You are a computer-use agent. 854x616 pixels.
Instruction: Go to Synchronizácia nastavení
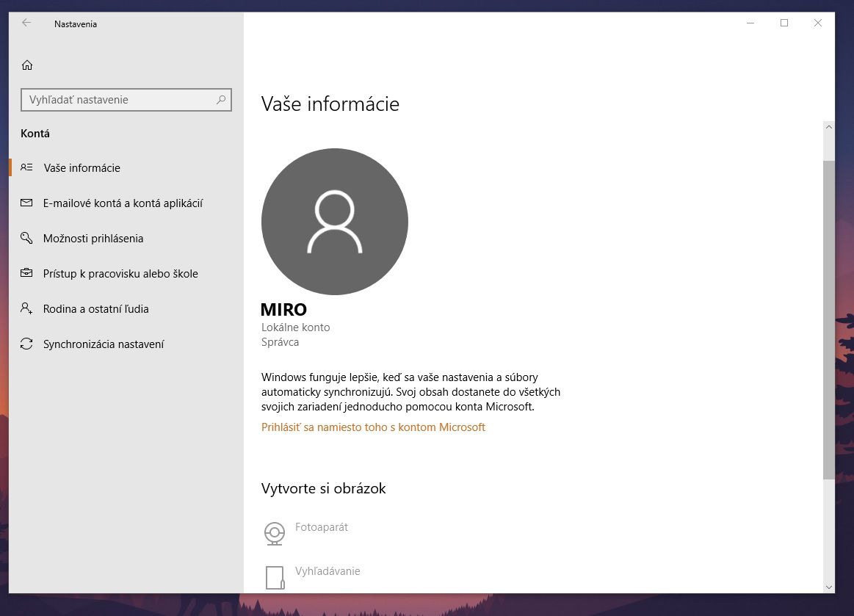coord(126,344)
